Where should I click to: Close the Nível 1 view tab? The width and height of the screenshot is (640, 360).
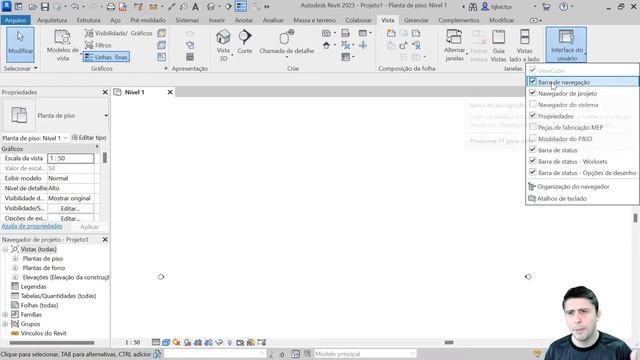click(x=170, y=93)
